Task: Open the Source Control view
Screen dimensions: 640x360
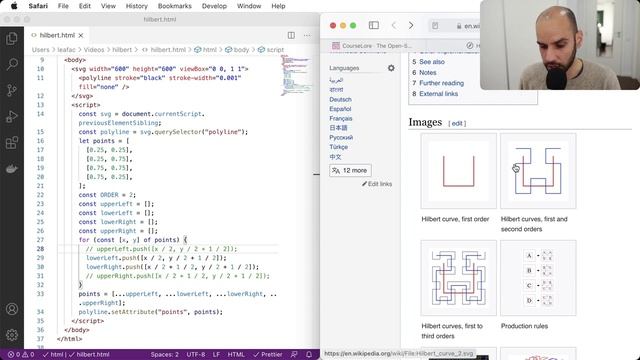Action: [12, 90]
